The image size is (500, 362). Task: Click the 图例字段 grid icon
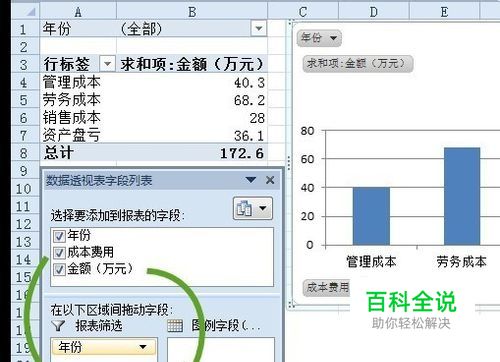(175, 326)
